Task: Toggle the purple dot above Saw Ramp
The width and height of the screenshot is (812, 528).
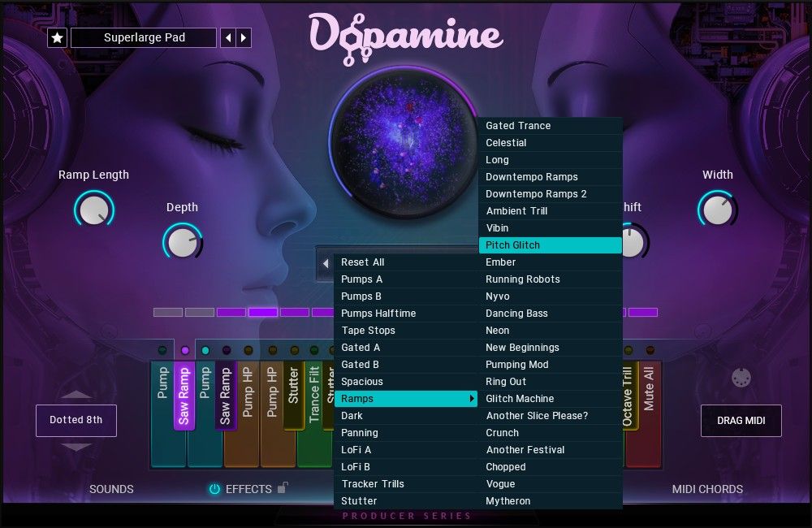Action: point(184,350)
